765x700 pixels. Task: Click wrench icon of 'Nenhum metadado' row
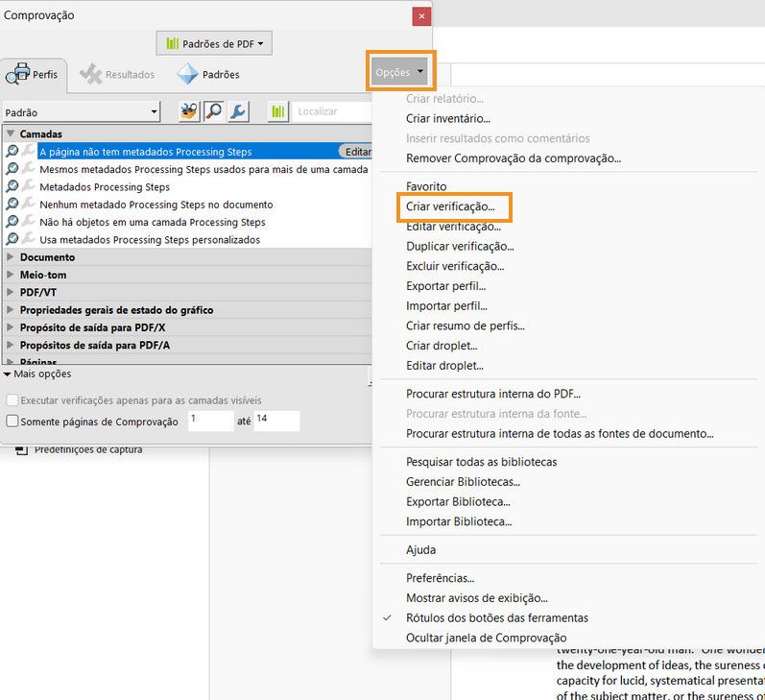[29, 204]
